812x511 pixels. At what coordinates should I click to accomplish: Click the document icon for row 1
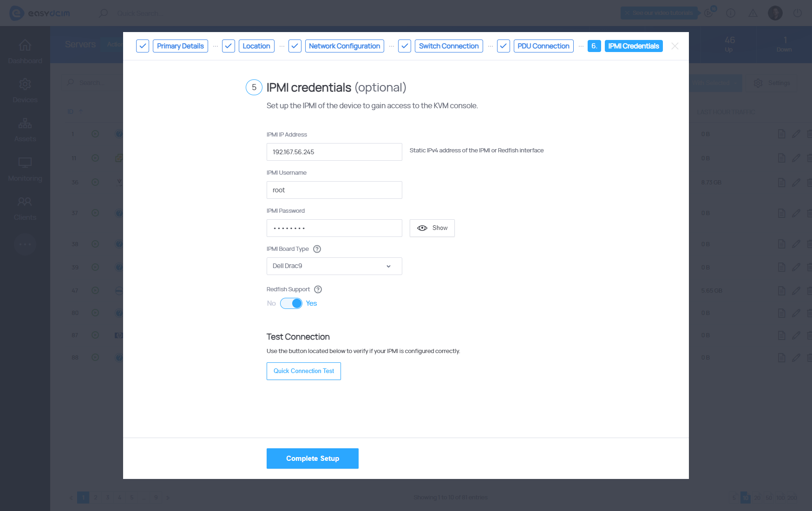click(x=782, y=134)
